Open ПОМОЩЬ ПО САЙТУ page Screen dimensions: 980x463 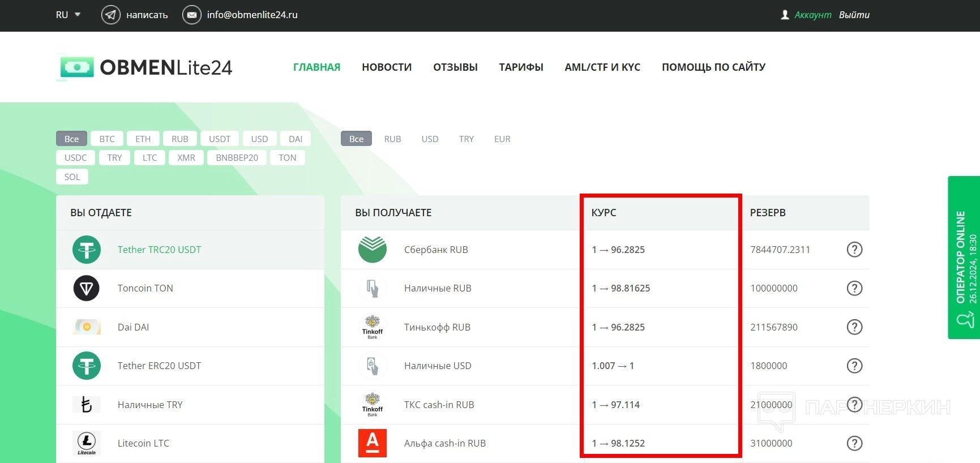714,67
